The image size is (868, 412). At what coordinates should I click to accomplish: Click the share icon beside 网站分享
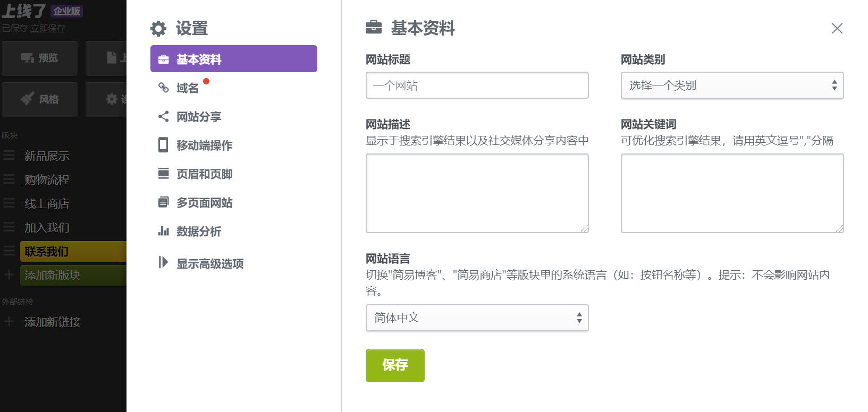point(164,116)
